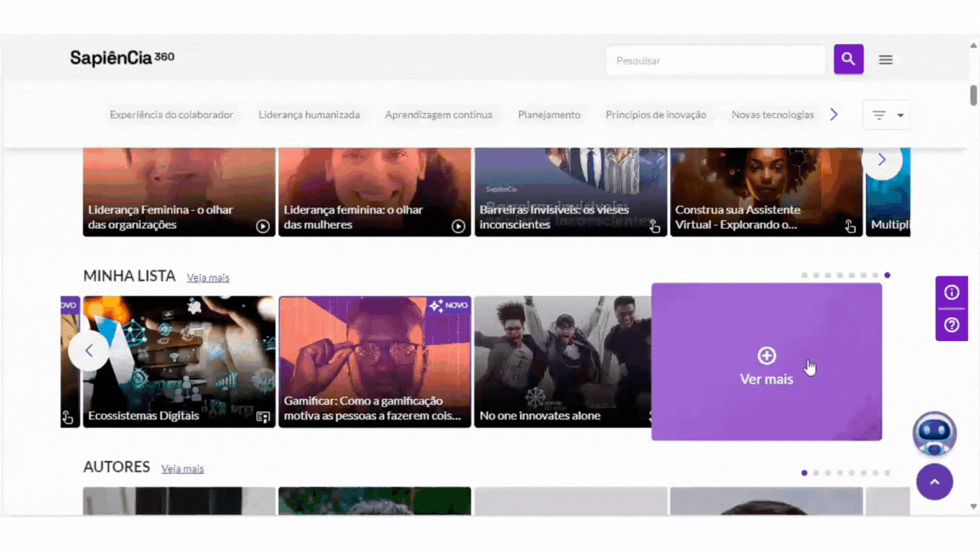Click the purple Ver mais tile
This screenshot has width=980, height=551.
click(x=766, y=361)
